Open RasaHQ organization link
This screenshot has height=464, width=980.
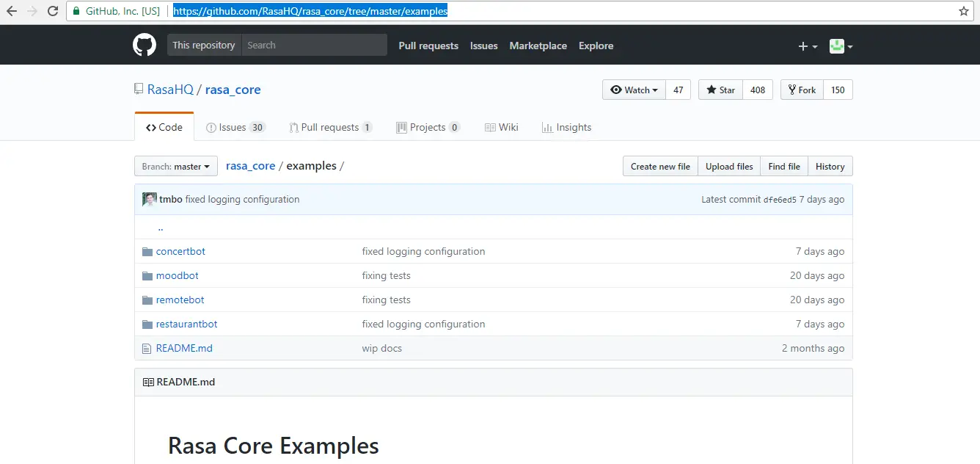point(170,90)
